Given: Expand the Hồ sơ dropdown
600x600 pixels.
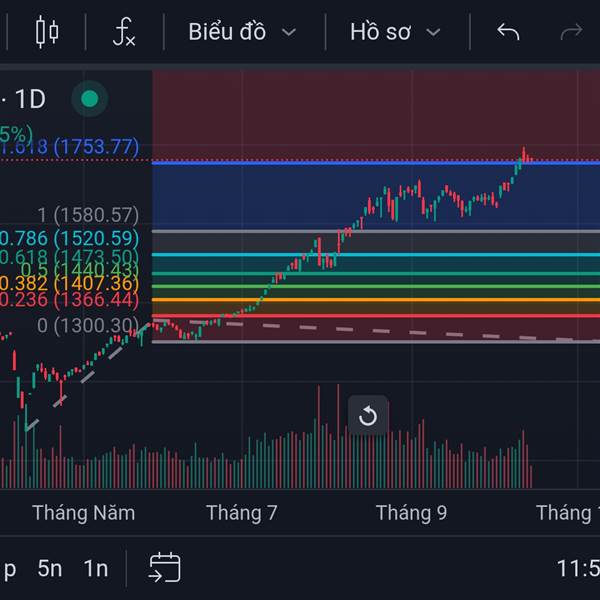Looking at the screenshot, I should pyautogui.click(x=395, y=32).
